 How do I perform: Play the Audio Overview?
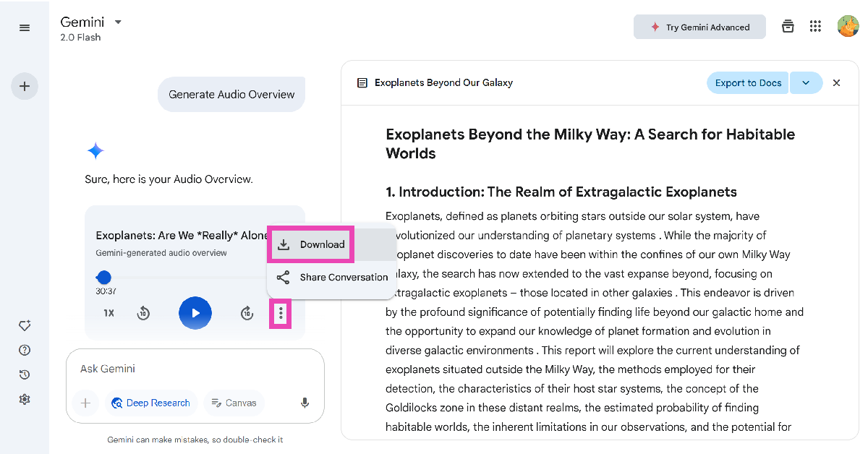click(x=195, y=313)
